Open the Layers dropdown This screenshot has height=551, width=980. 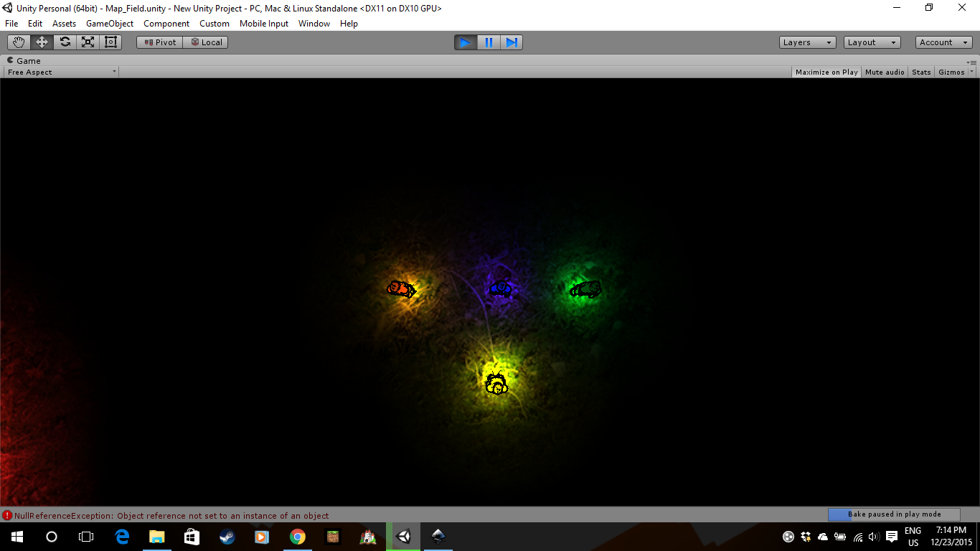coord(807,42)
